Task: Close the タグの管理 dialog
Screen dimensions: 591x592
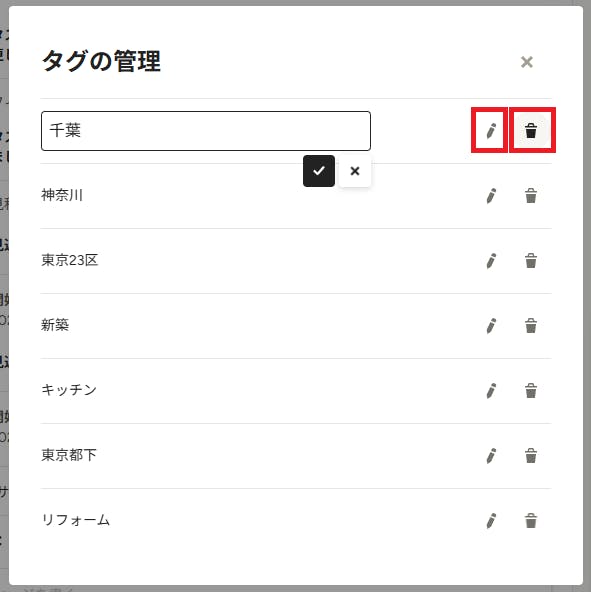Action: tap(527, 62)
